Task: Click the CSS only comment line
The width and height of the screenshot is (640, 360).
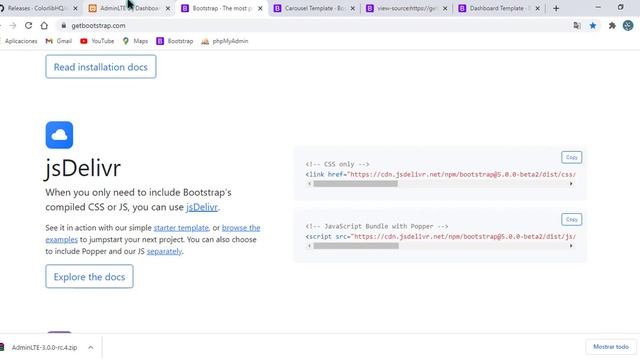Action: [338, 164]
